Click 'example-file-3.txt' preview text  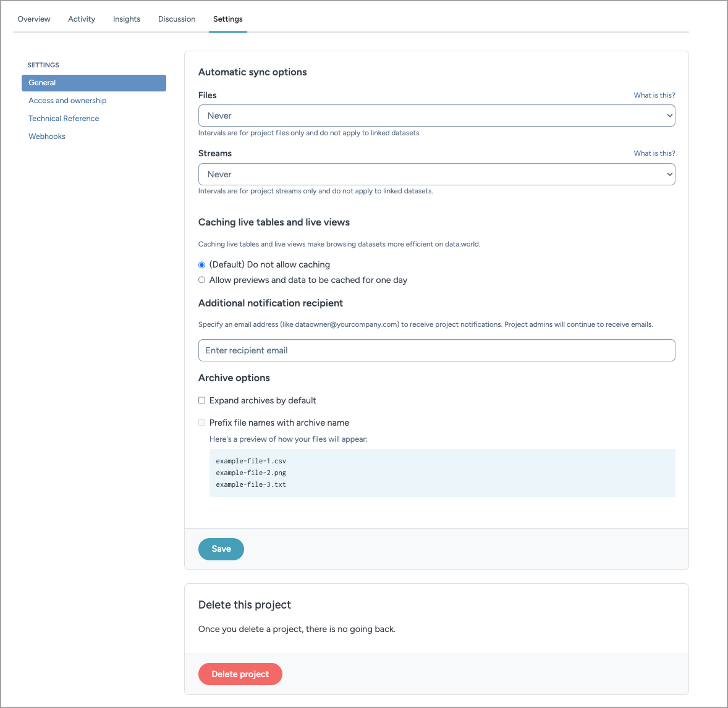tap(251, 484)
